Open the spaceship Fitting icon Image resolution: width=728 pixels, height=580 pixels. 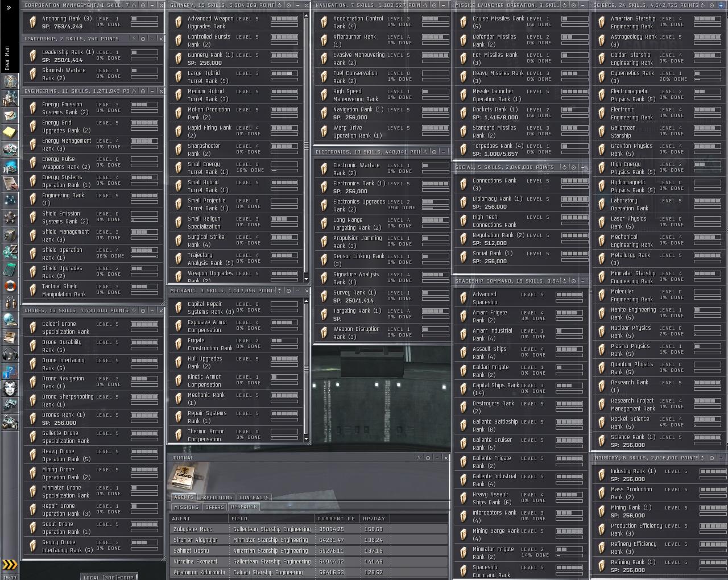point(10,406)
